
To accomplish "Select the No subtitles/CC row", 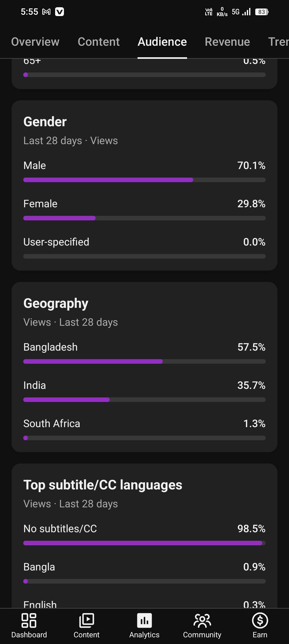I will (144, 529).
